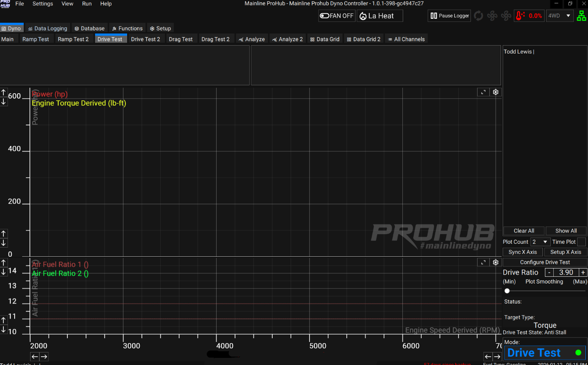Click the right arrow under RPM 2000
The image size is (588, 365).
click(44, 357)
